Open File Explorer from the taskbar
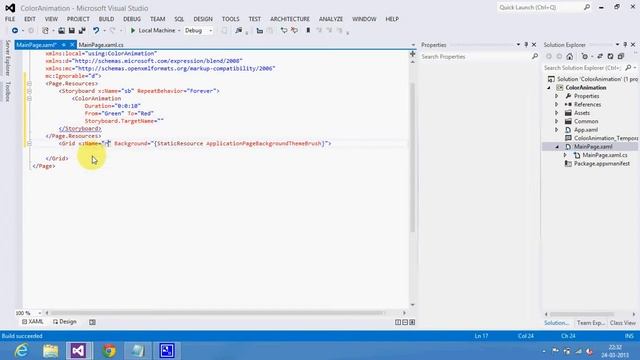 [51, 351]
